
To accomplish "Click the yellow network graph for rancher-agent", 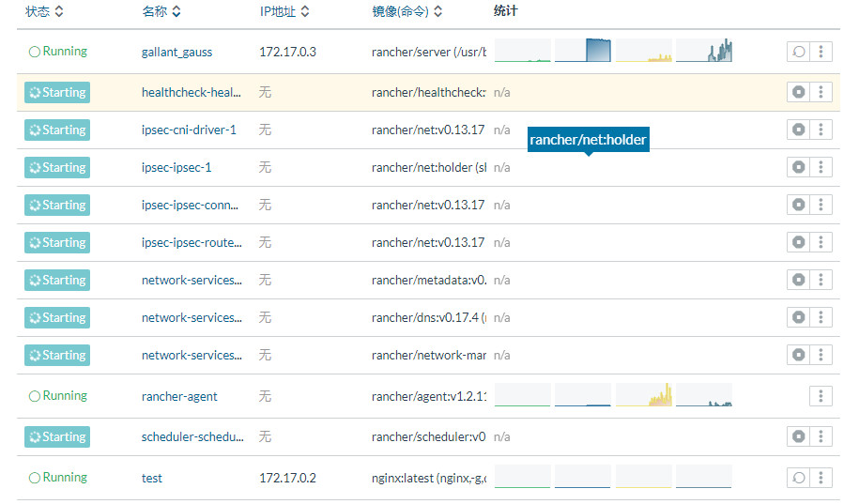I will (x=644, y=395).
